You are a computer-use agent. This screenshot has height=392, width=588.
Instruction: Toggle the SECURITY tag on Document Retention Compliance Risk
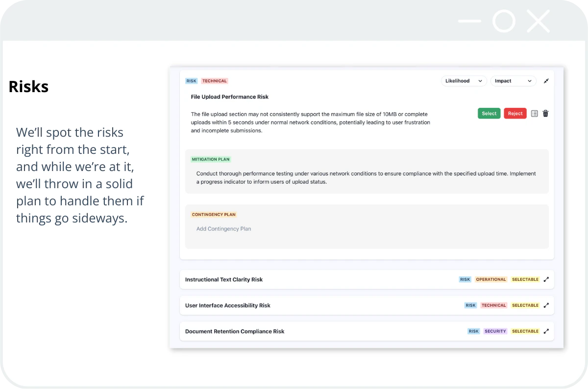tap(495, 331)
